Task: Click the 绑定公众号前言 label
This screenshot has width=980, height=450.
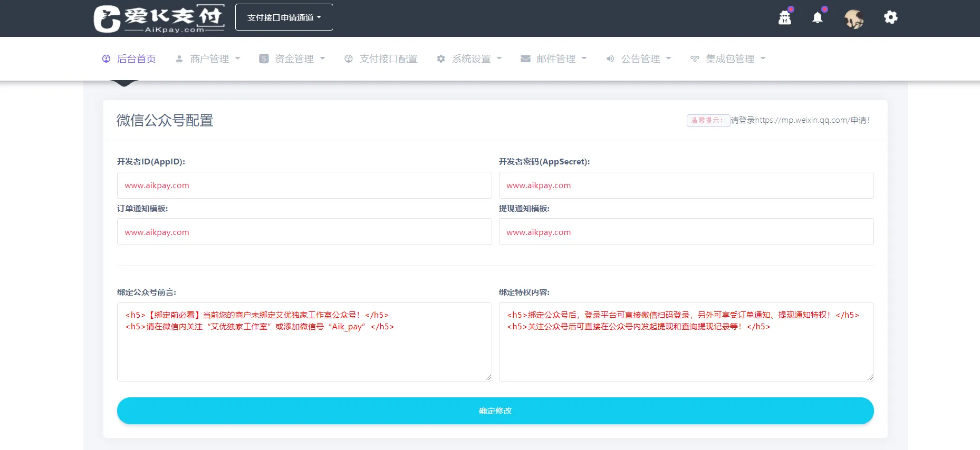Action: tap(147, 292)
